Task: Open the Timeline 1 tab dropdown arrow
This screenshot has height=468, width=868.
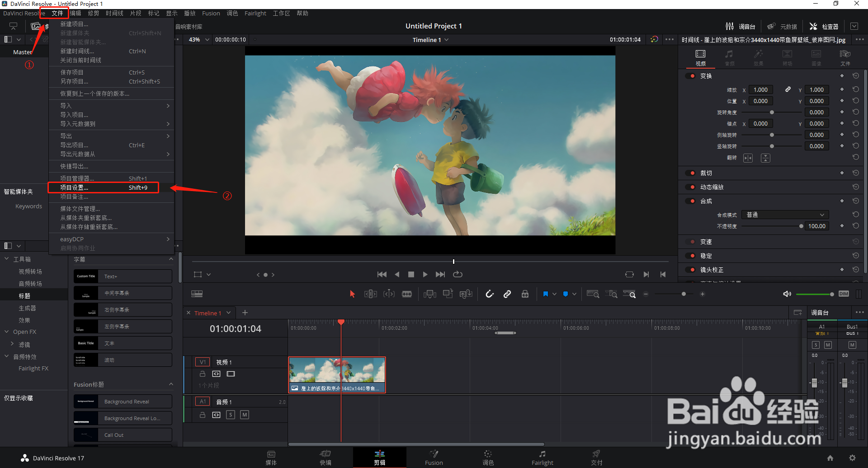Action: pyautogui.click(x=229, y=313)
